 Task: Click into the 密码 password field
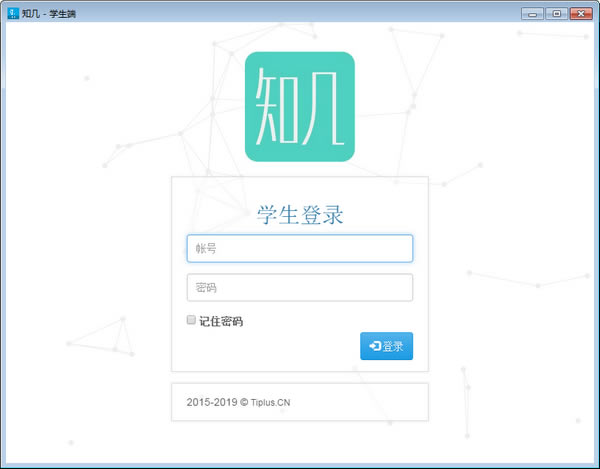(x=300, y=288)
